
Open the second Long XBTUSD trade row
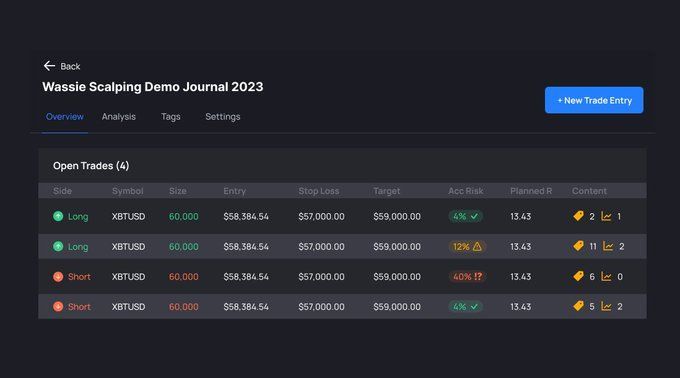342,246
